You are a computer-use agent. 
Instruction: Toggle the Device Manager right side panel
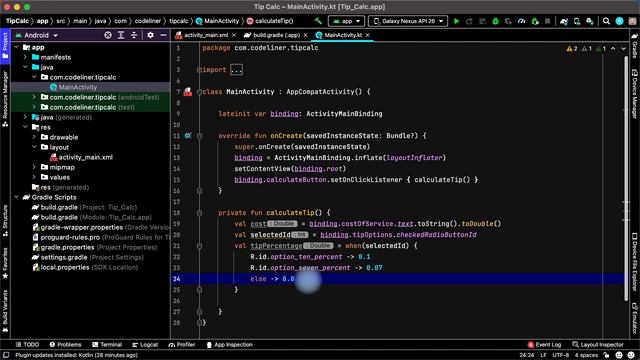pos(635,94)
